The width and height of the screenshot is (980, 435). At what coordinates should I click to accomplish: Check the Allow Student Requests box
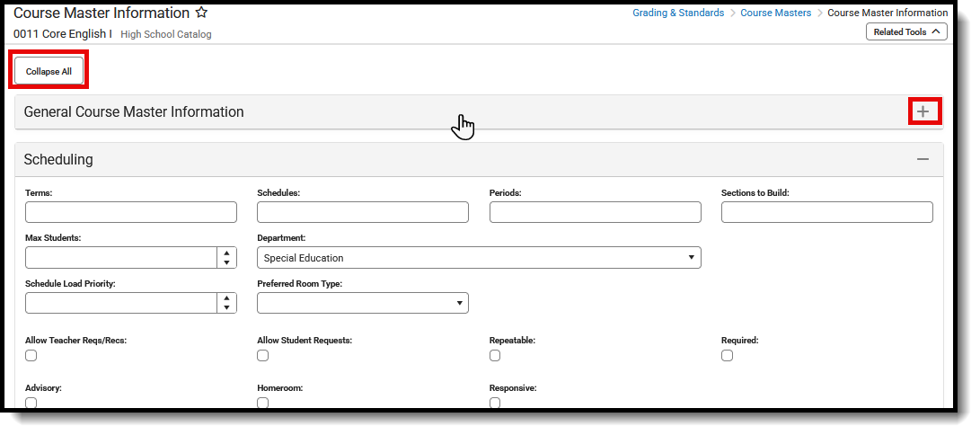click(263, 356)
